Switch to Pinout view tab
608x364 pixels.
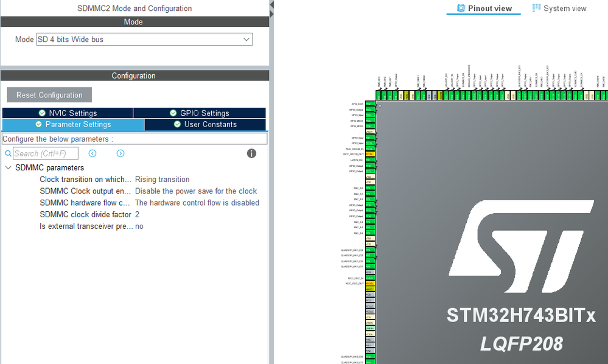[484, 8]
